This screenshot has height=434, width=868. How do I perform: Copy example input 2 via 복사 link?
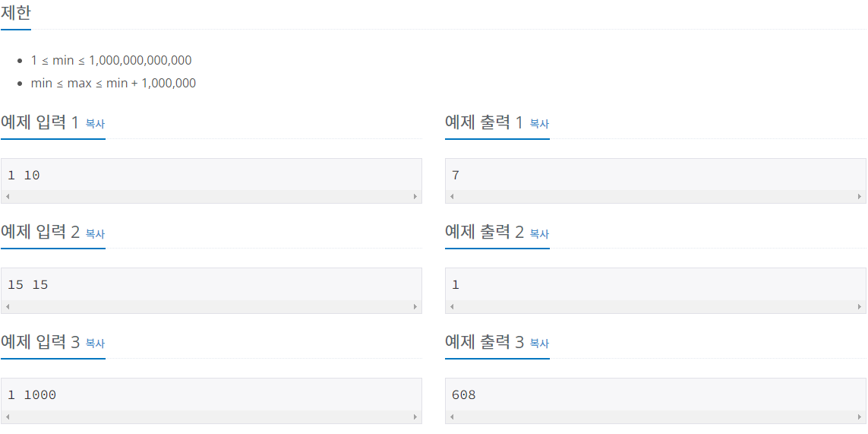[95, 234]
